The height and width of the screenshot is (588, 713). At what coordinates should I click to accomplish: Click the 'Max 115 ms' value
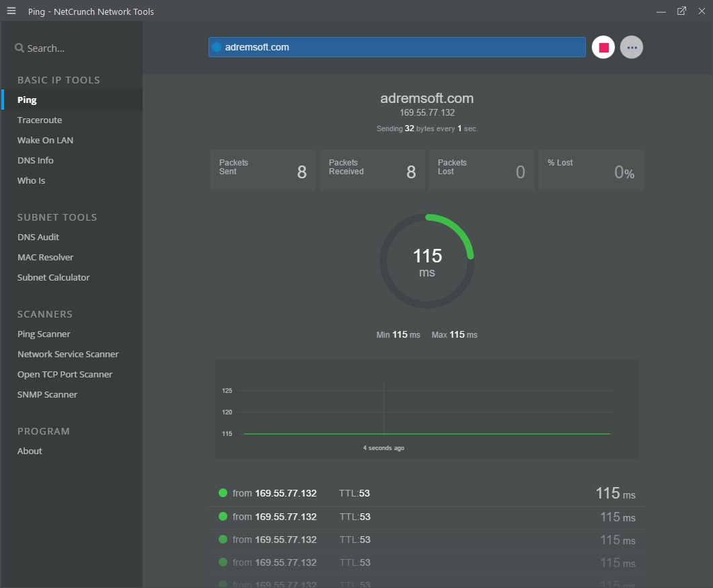455,334
